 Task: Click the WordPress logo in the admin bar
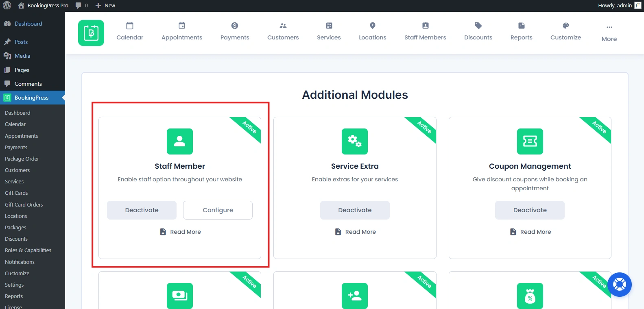coord(7,5)
